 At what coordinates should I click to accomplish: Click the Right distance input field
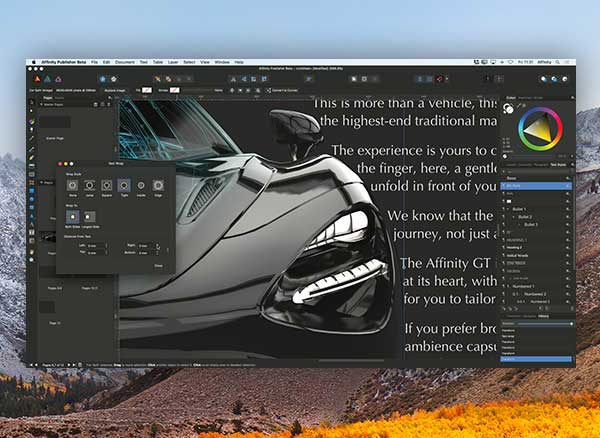(146, 246)
